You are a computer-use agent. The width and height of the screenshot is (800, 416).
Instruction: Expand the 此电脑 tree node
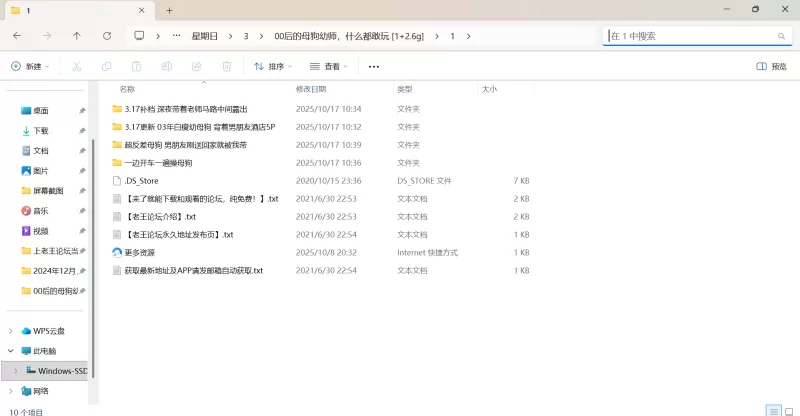click(x=11, y=351)
